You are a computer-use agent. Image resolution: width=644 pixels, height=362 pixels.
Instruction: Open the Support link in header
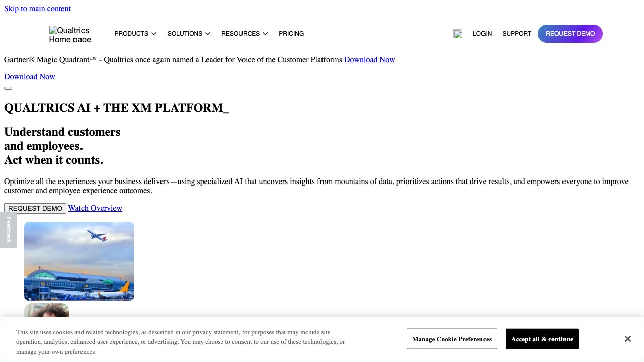click(517, 34)
